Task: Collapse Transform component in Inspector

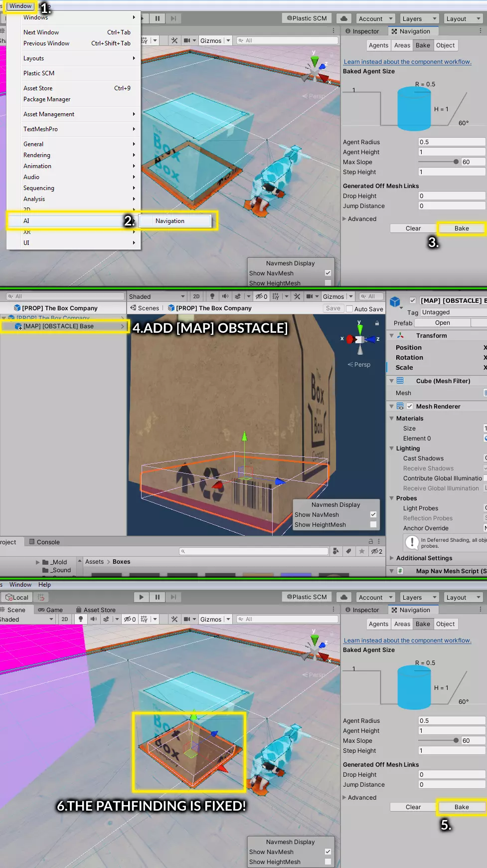Action: coord(392,335)
